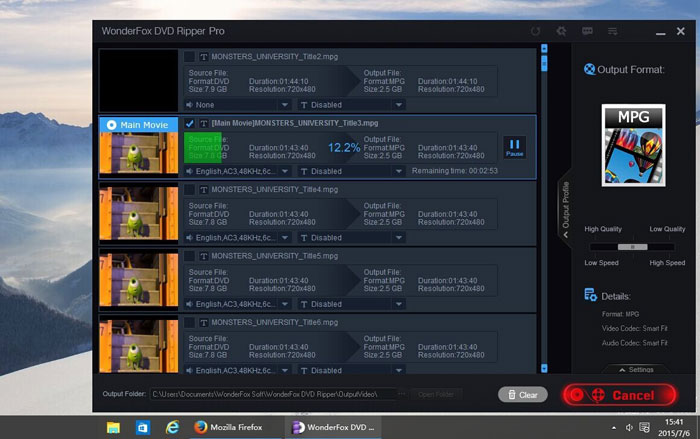Viewport: 700px width, 439px height.
Task: Click the Open Folder button
Action: [436, 394]
